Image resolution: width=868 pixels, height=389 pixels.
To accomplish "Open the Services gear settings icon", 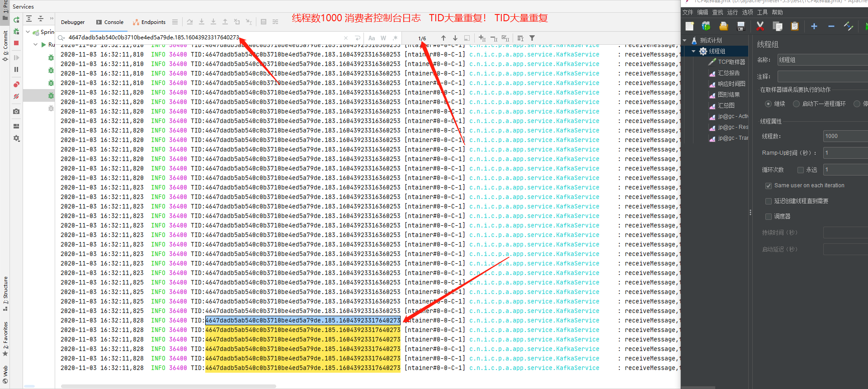I will [x=16, y=138].
